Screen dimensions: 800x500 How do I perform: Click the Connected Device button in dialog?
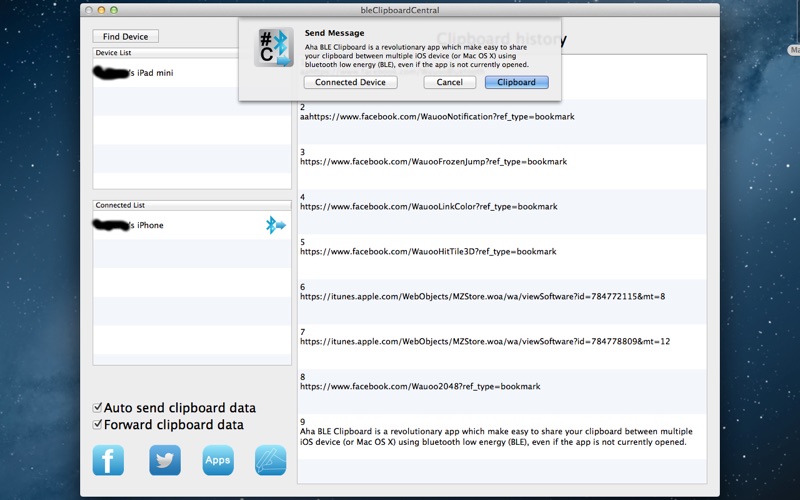pos(351,82)
